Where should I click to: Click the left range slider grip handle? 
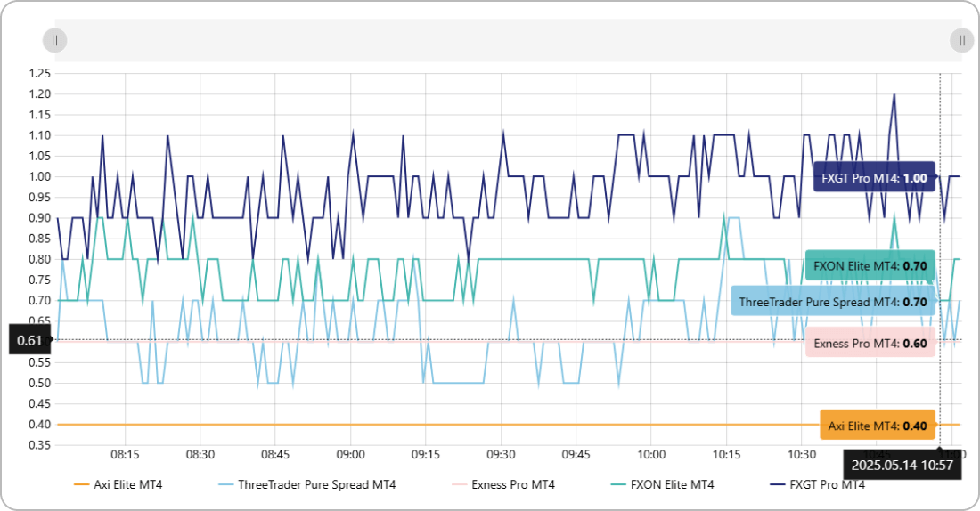click(54, 40)
